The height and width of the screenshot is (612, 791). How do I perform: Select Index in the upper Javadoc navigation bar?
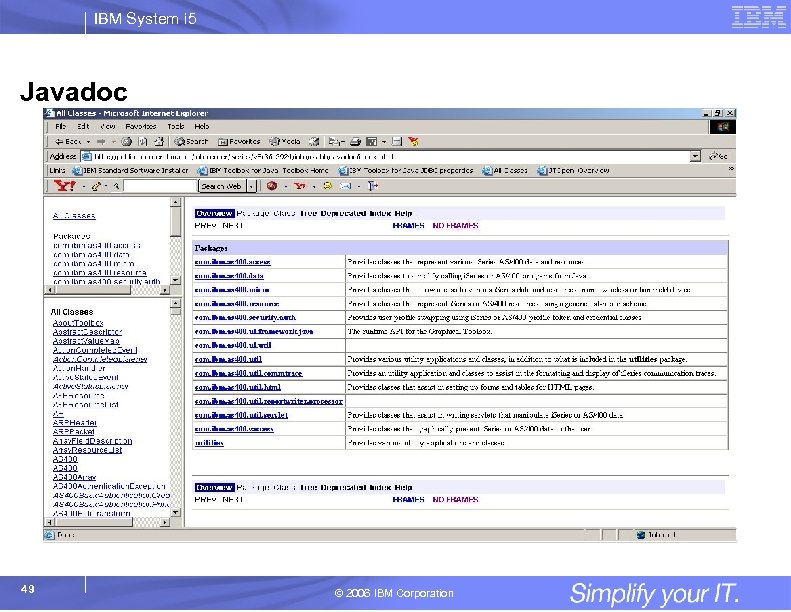(380, 213)
